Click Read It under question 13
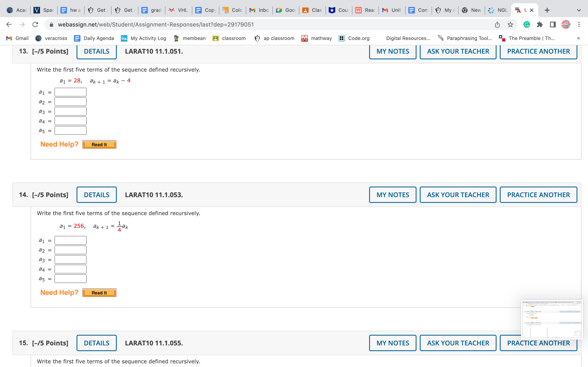Image resolution: width=588 pixels, height=367 pixels. coord(99,144)
